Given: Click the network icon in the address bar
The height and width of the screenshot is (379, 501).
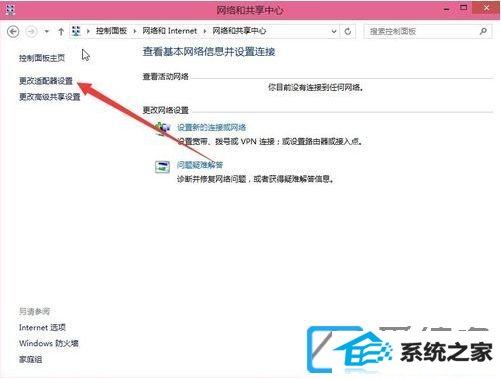Looking at the screenshot, I should pos(76,31).
